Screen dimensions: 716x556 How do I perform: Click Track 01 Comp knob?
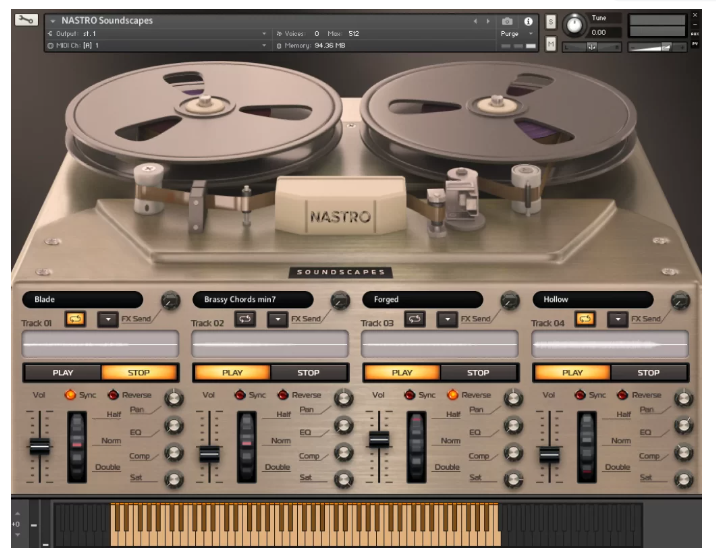pyautogui.click(x=174, y=452)
